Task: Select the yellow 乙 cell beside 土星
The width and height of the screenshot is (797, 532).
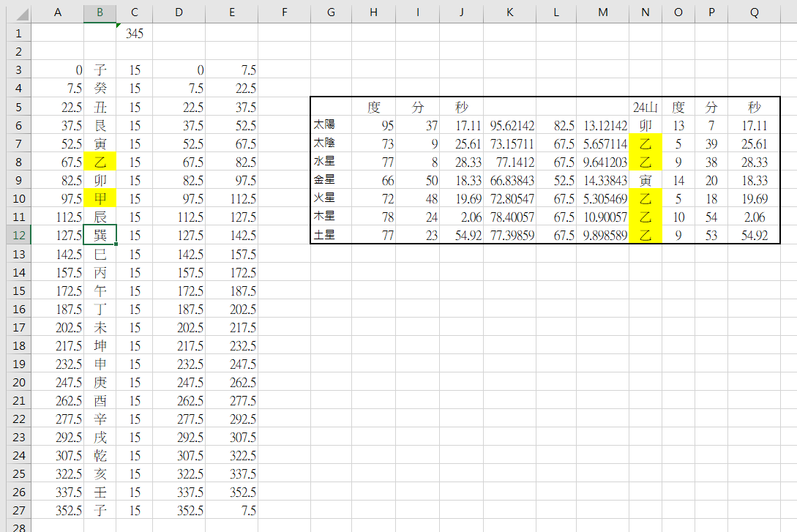Action: coord(646,235)
